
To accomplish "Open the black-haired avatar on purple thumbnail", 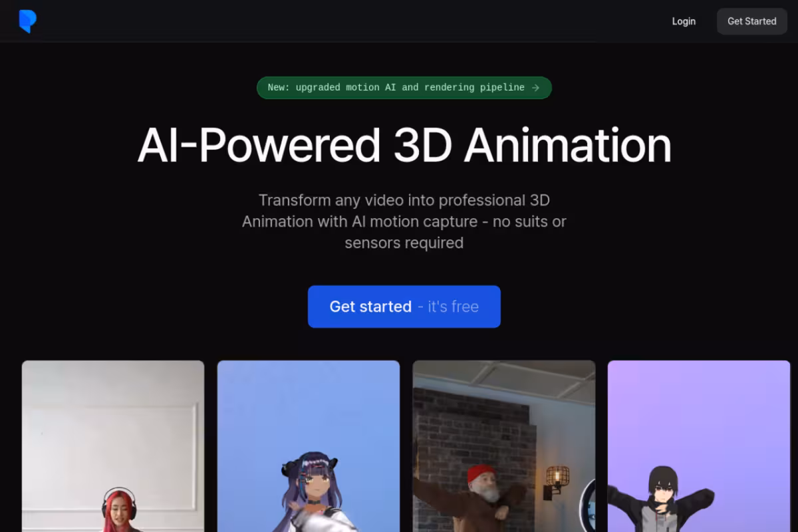I will tap(699, 446).
